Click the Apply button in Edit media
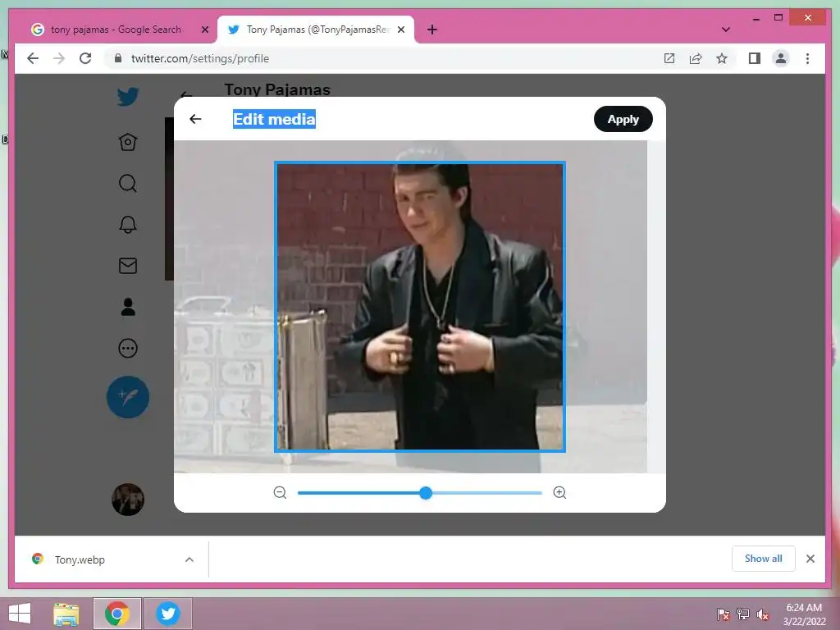This screenshot has height=630, width=840. 623,119
